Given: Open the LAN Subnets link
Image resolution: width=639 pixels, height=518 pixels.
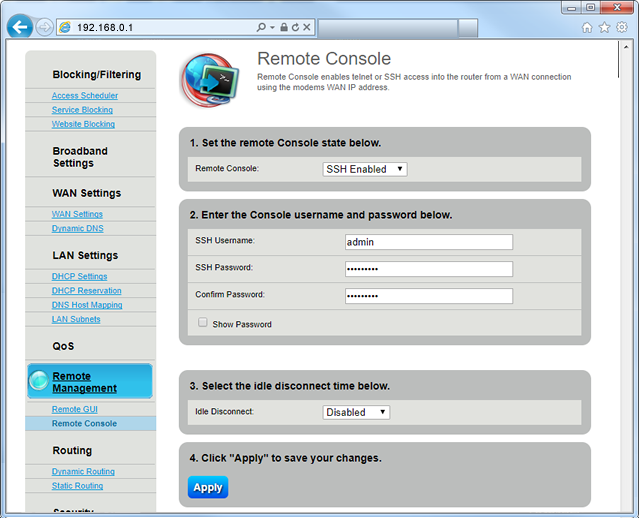Looking at the screenshot, I should click(76, 319).
